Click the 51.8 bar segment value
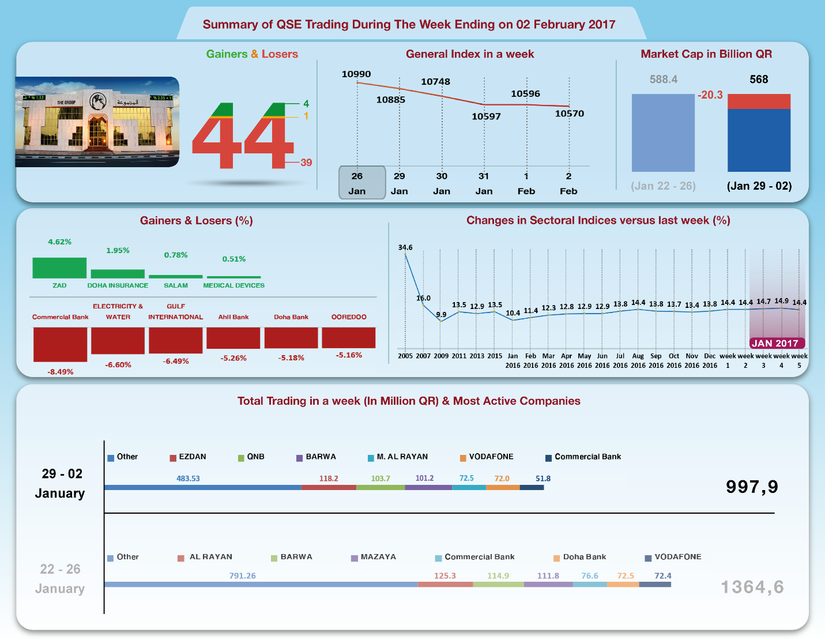This screenshot has height=644, width=825. [543, 479]
